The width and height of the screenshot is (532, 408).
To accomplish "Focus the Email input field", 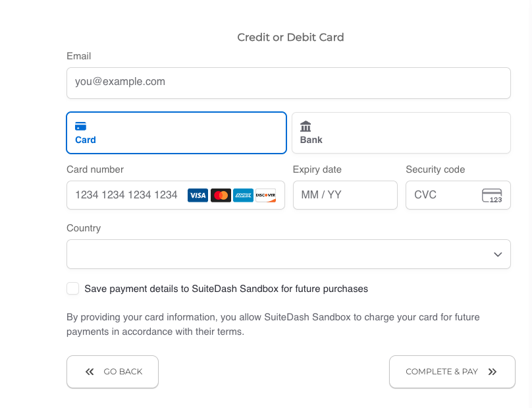I will tap(289, 83).
